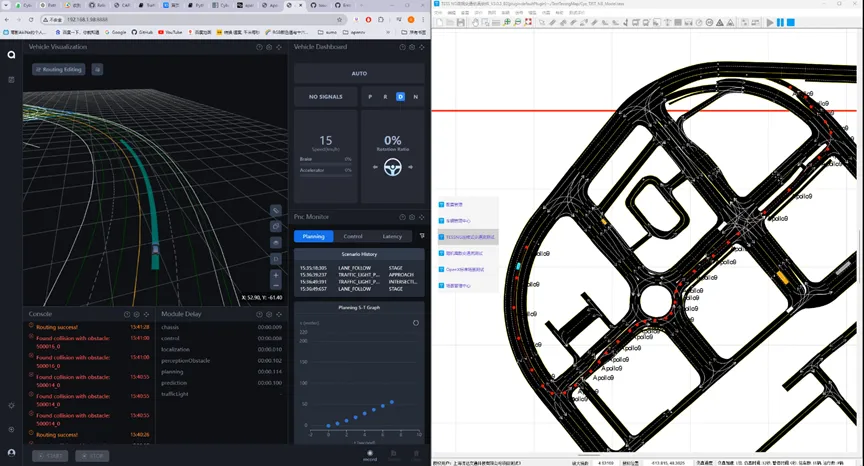Select the pan hand tool
The width and height of the screenshot is (864, 466).
click(475, 23)
